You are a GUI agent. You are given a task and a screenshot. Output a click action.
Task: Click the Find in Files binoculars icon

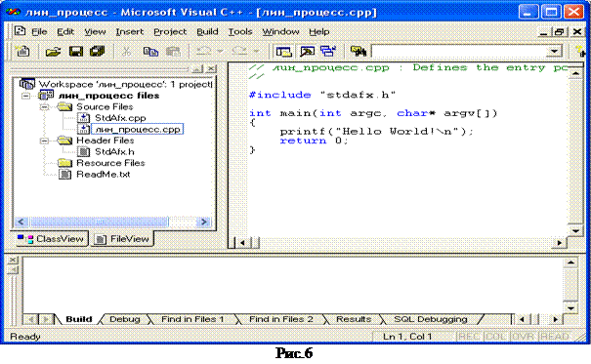click(359, 51)
